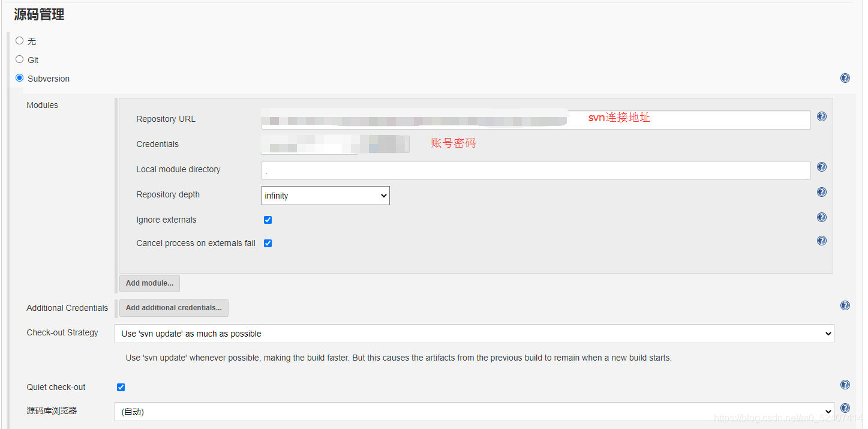
Task: Click the Subversion label text
Action: click(x=49, y=79)
